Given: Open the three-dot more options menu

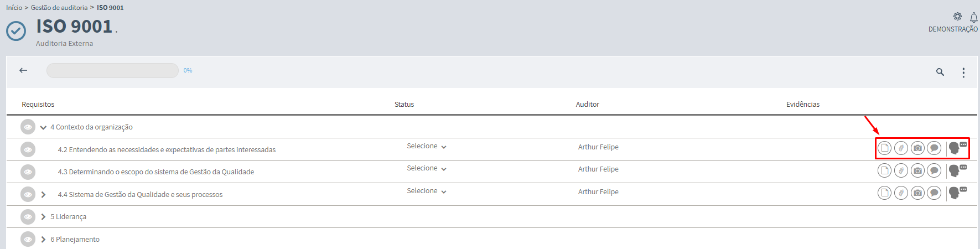Looking at the screenshot, I should [963, 72].
